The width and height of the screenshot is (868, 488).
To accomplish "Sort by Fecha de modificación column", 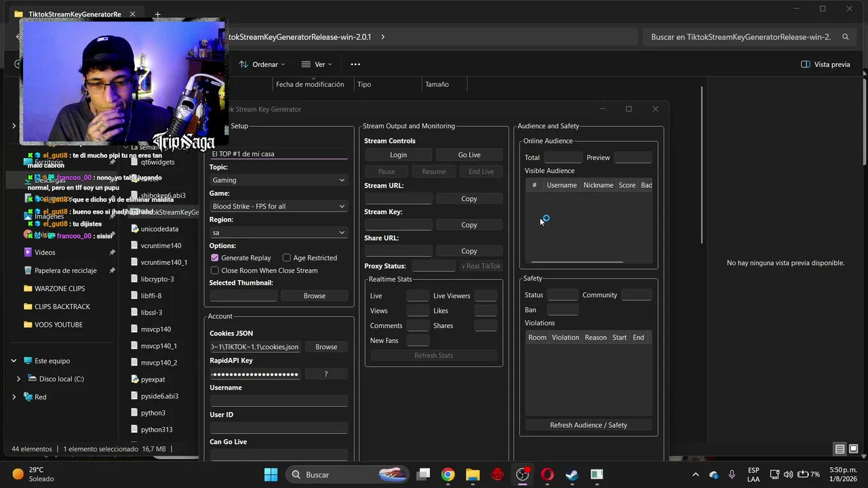I will pyautogui.click(x=310, y=85).
